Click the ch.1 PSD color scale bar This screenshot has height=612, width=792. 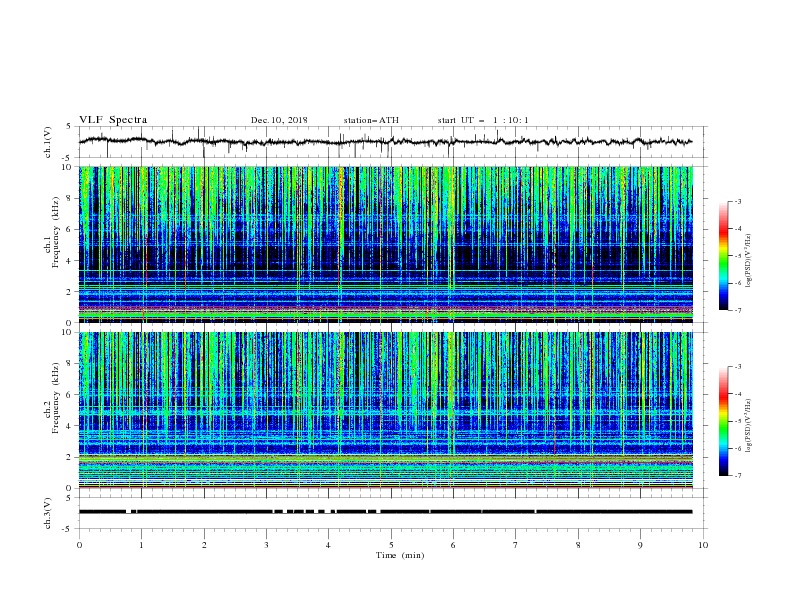coord(724,256)
